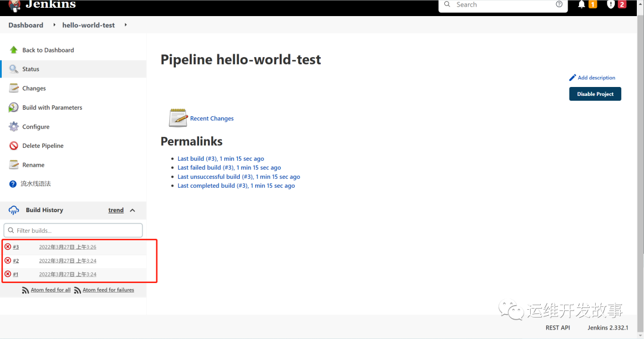Click failed status icon of build #3
The image size is (644, 339).
(8, 247)
